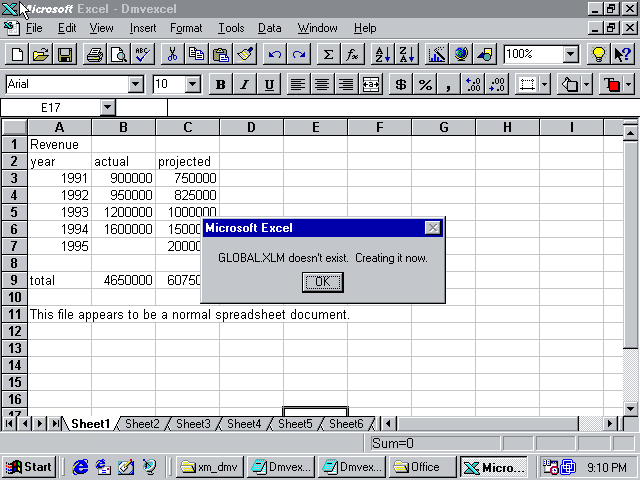
Task: Open the Edit menu
Action: pyautogui.click(x=67, y=28)
